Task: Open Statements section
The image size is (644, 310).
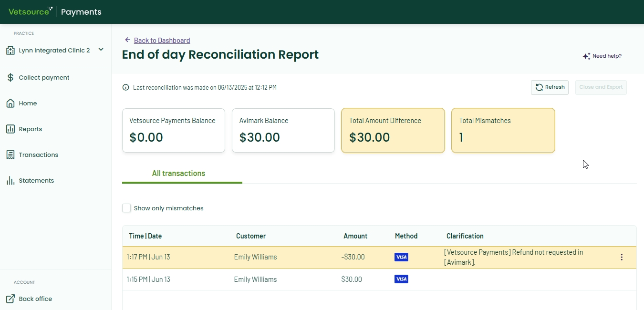Action: coord(36,181)
